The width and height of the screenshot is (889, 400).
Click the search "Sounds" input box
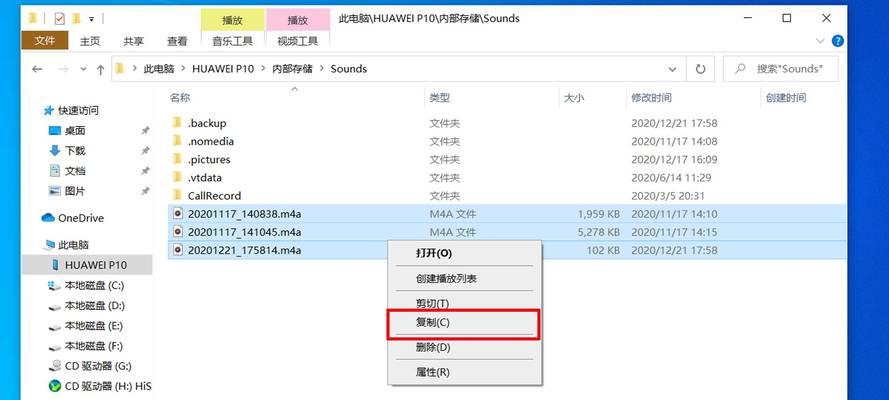pyautogui.click(x=781, y=69)
